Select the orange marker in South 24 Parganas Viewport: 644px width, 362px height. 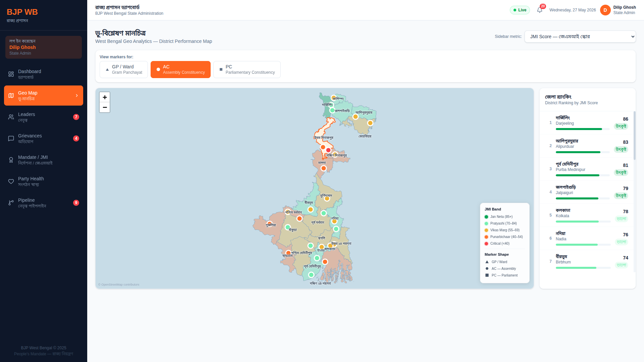click(325, 262)
